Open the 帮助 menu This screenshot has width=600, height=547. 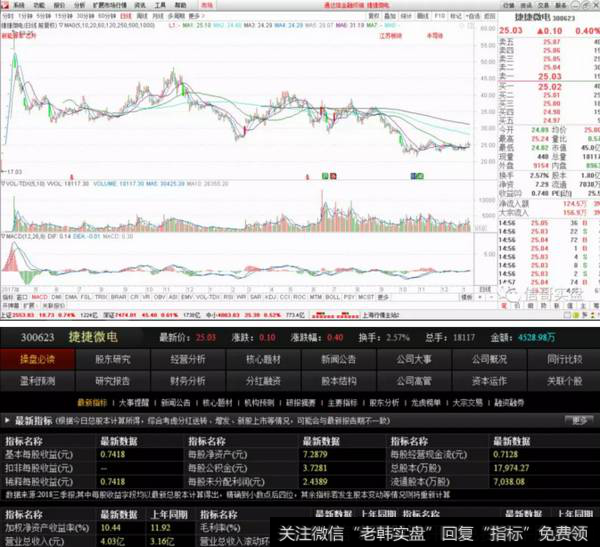point(180,5)
